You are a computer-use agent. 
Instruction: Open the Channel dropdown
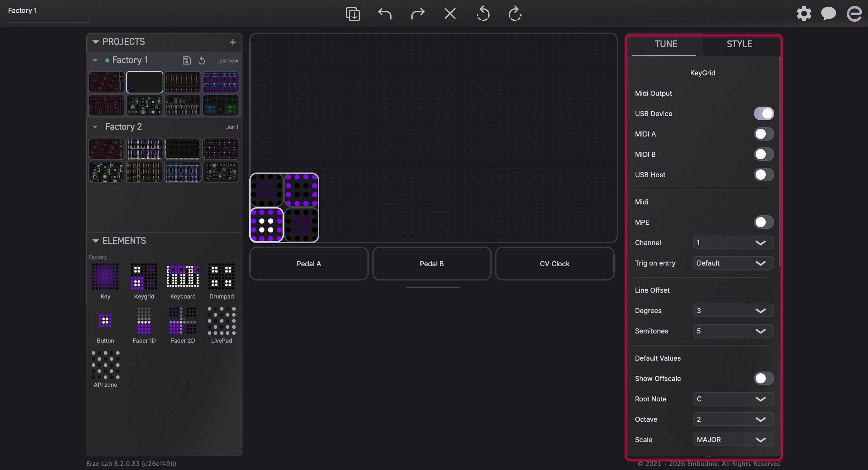pyautogui.click(x=733, y=242)
